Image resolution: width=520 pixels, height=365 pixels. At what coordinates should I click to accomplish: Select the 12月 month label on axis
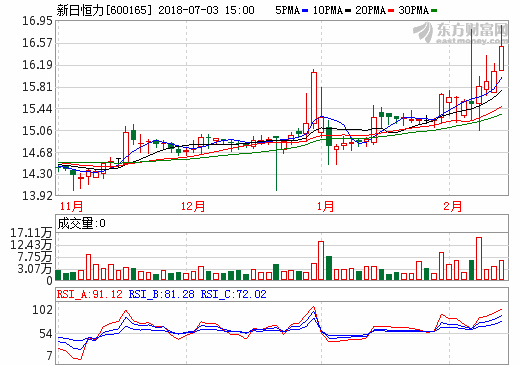coord(193,206)
